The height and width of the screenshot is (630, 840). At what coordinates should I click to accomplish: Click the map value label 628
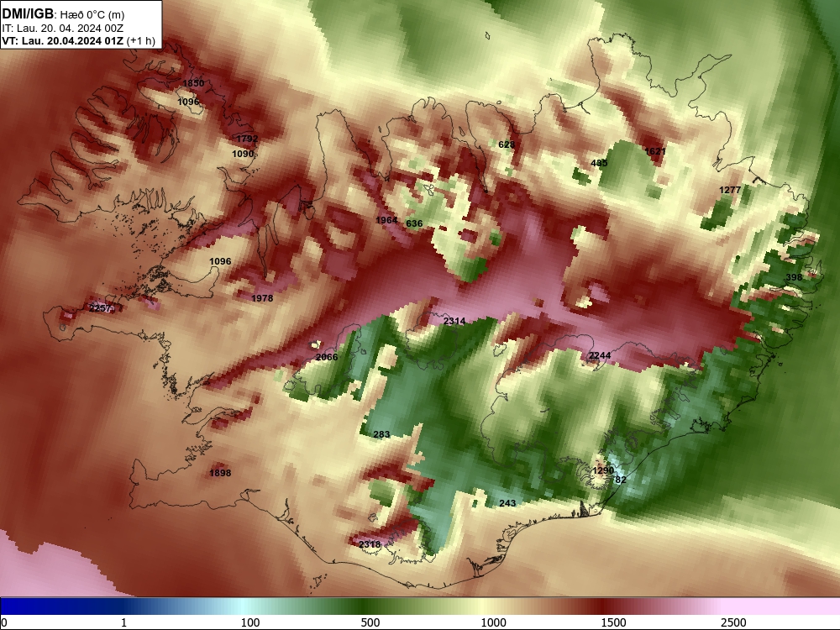[x=507, y=144]
